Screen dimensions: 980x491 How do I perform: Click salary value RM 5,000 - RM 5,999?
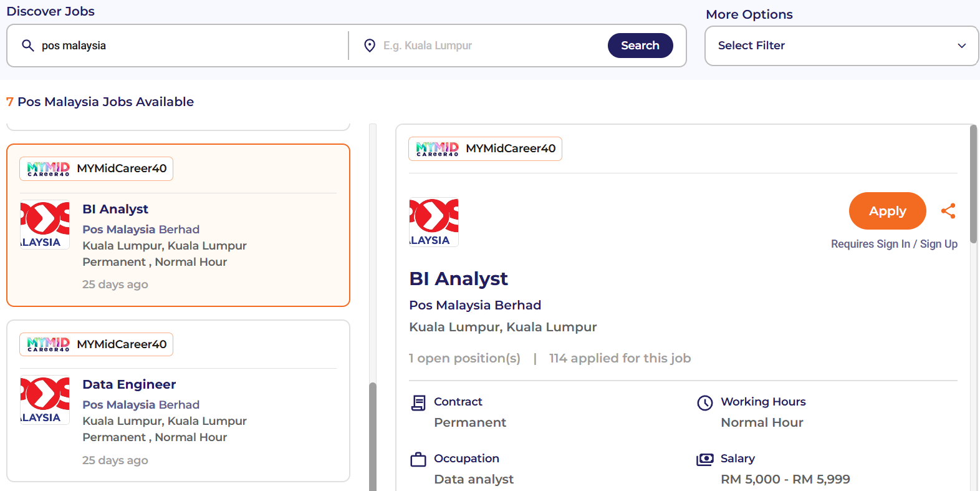pos(785,479)
